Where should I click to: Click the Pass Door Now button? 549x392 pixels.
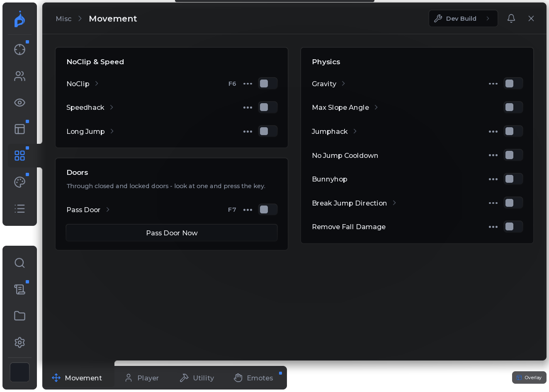click(172, 233)
